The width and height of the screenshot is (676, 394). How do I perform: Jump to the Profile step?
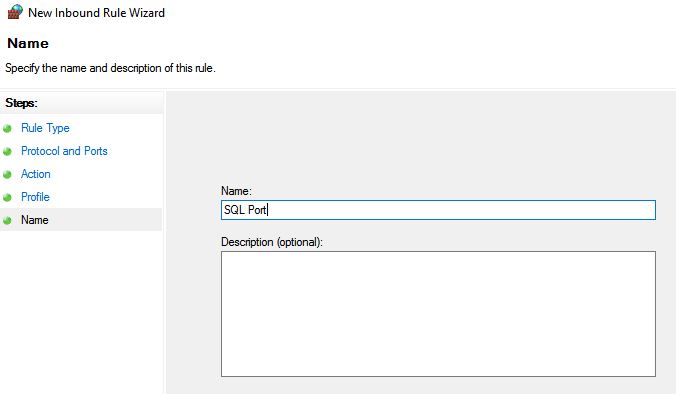35,197
